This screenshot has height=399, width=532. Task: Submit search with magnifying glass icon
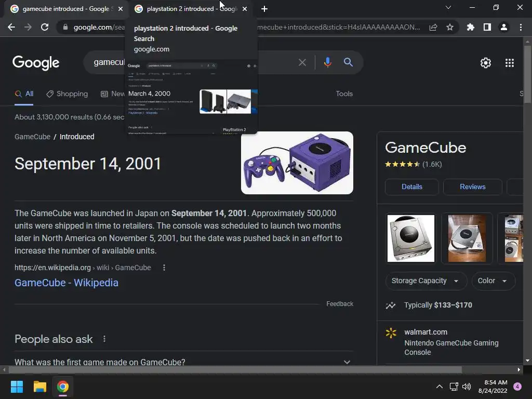pos(348,62)
